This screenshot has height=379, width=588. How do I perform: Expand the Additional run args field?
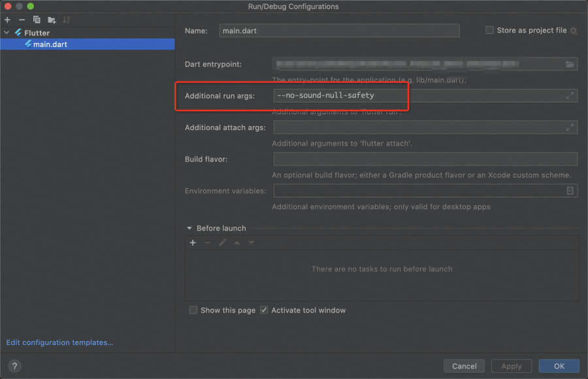point(570,95)
